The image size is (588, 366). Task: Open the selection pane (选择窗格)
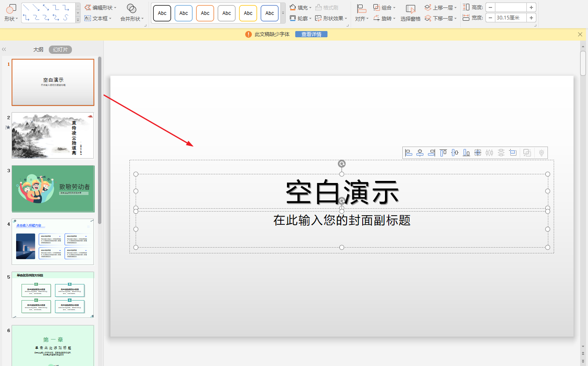(x=410, y=13)
